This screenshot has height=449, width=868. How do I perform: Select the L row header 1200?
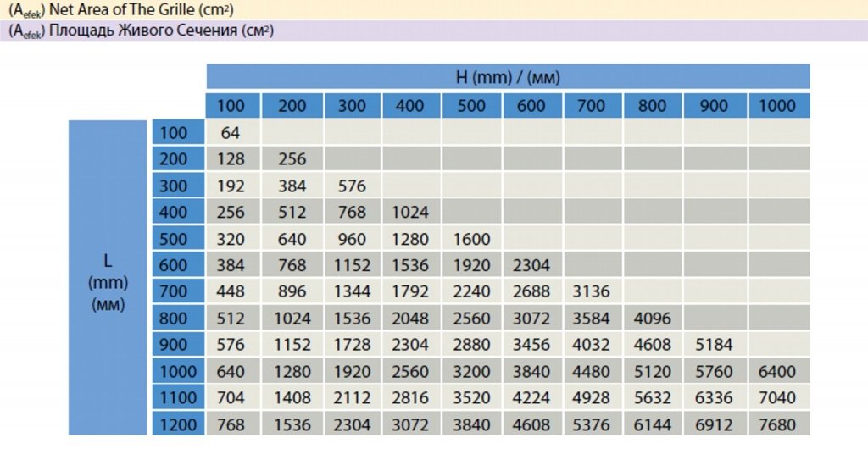point(178,424)
